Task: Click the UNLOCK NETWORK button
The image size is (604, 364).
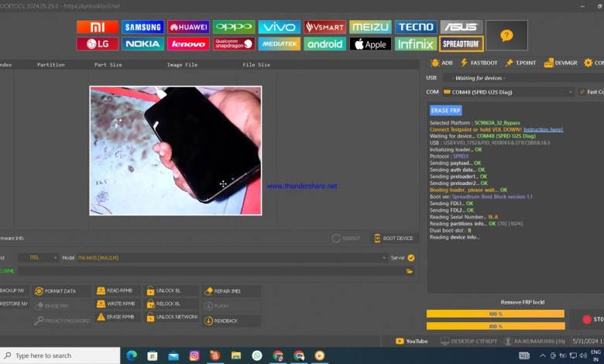Action: point(172,317)
